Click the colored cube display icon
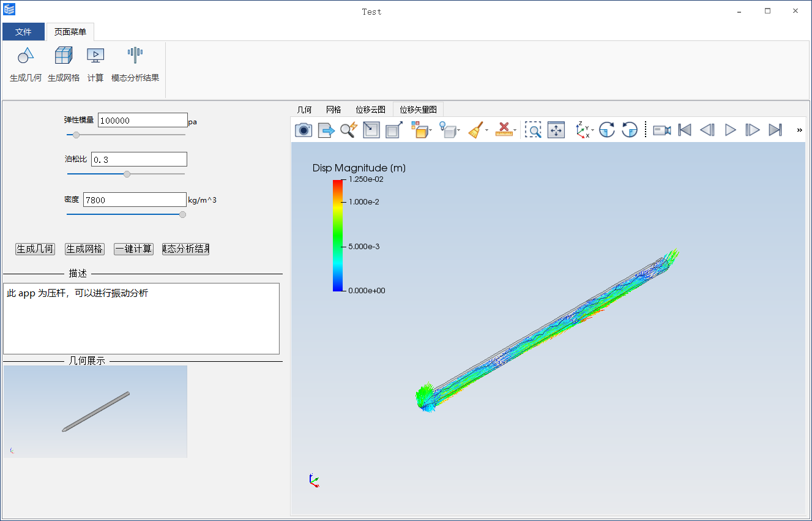Screen dimensions: 812x521 (x=419, y=130)
